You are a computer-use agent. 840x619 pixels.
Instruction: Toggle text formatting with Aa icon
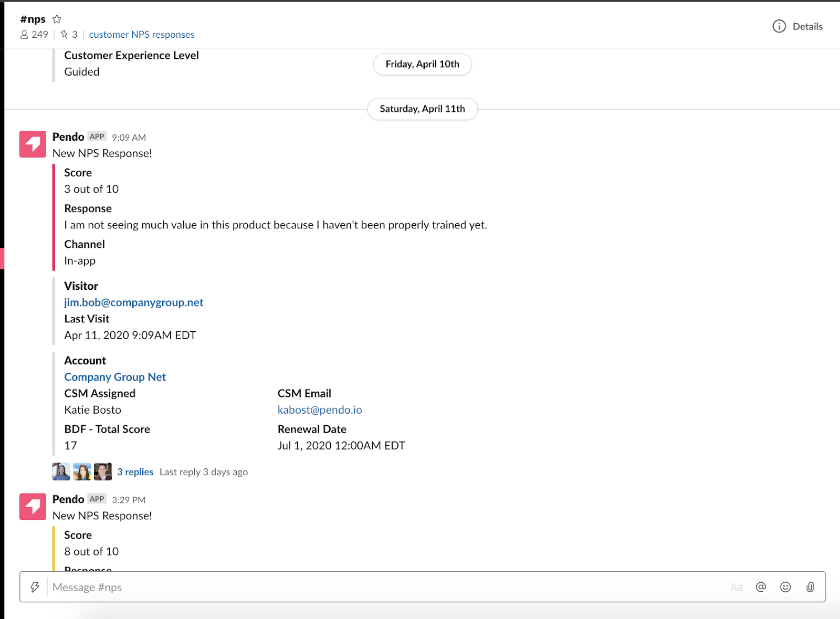pyautogui.click(x=736, y=587)
